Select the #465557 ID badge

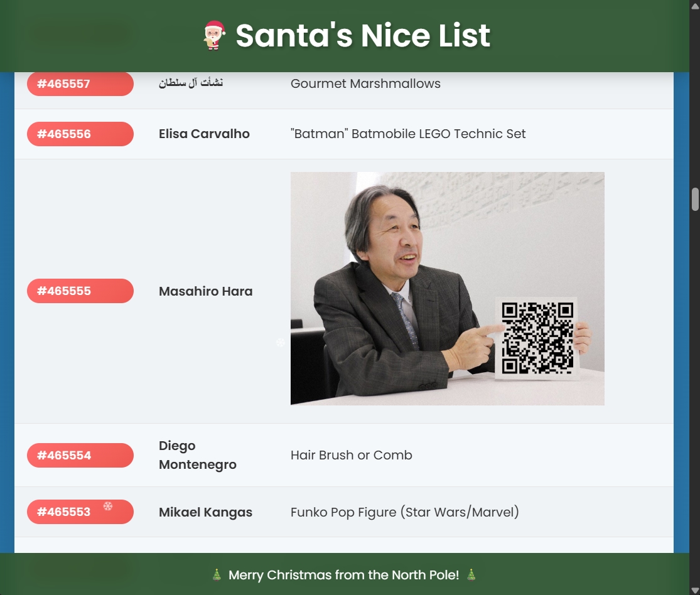(80, 84)
